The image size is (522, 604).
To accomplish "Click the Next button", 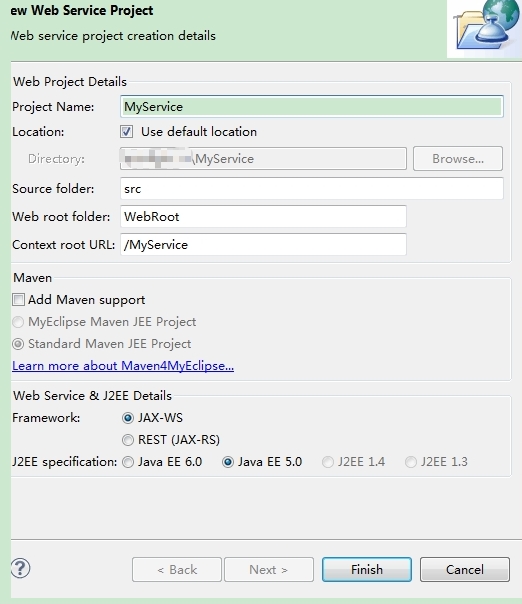I will [269, 569].
